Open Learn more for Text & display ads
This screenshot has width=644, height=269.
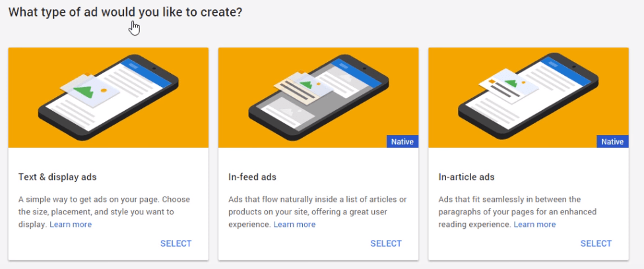[x=71, y=224]
